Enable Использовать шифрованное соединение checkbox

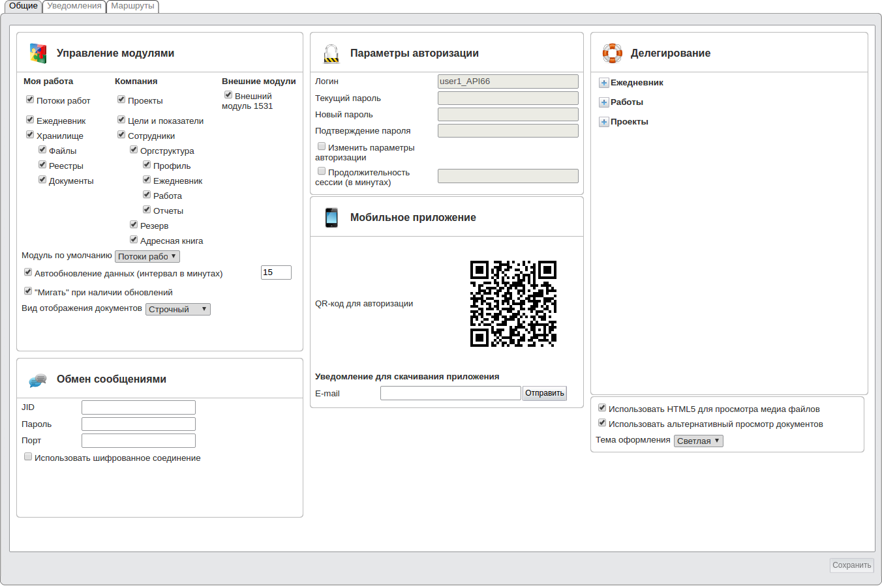(x=28, y=456)
